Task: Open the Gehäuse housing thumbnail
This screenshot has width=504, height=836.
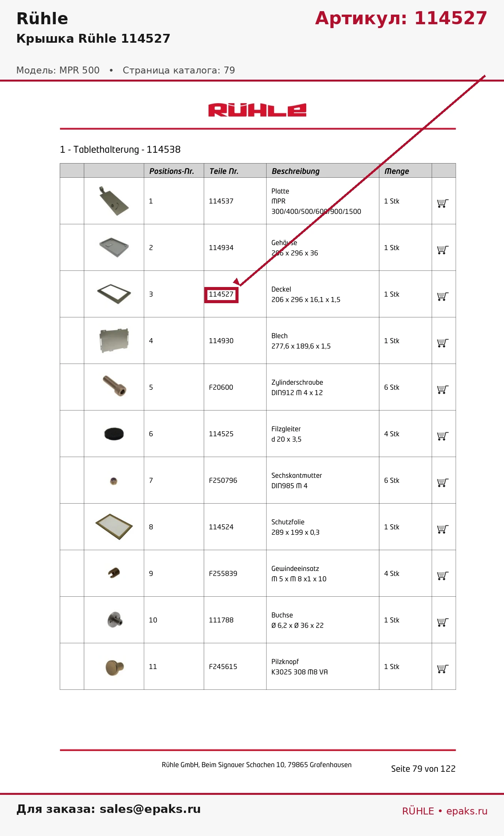Action: [x=114, y=247]
